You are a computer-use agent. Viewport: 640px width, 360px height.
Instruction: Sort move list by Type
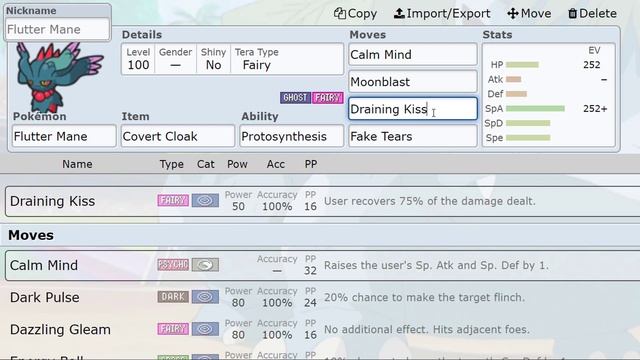click(171, 164)
